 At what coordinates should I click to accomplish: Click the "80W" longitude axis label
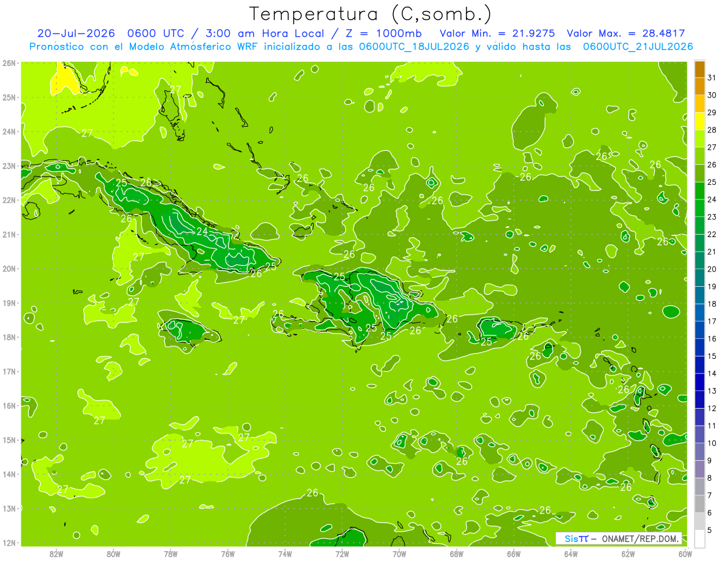(113, 554)
